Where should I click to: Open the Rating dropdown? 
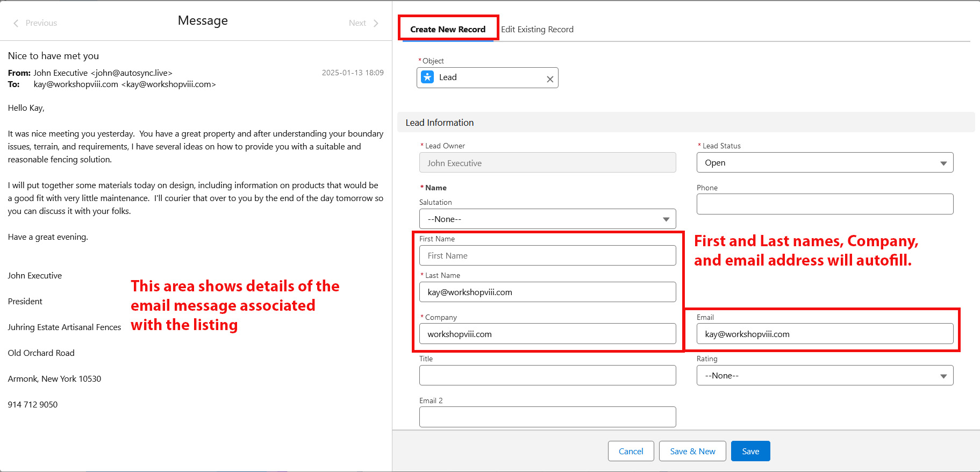point(824,376)
